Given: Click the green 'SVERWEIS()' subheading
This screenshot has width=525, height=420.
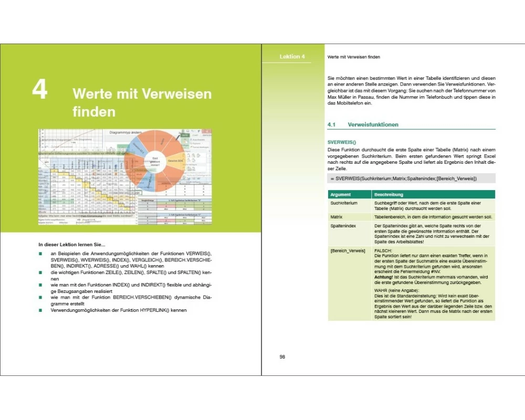Looking at the screenshot, I should coord(341,142).
